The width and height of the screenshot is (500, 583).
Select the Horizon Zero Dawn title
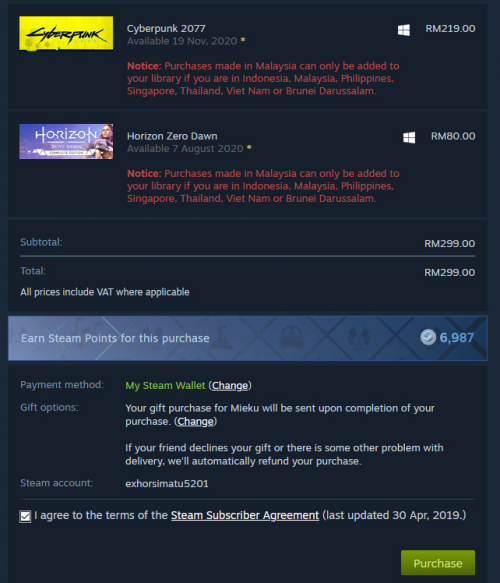(x=172, y=136)
